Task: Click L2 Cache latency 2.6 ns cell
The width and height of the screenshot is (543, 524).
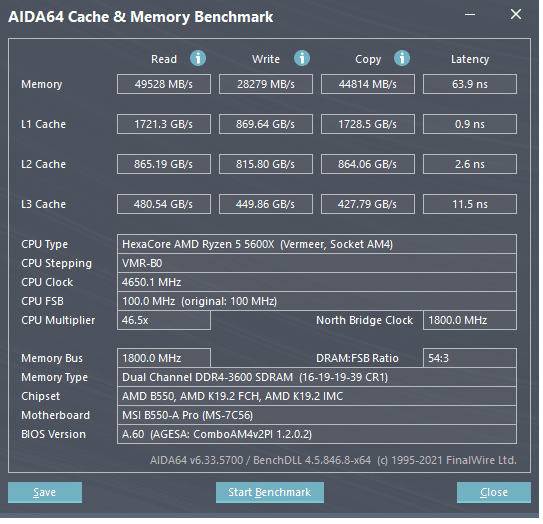Action: [x=470, y=164]
